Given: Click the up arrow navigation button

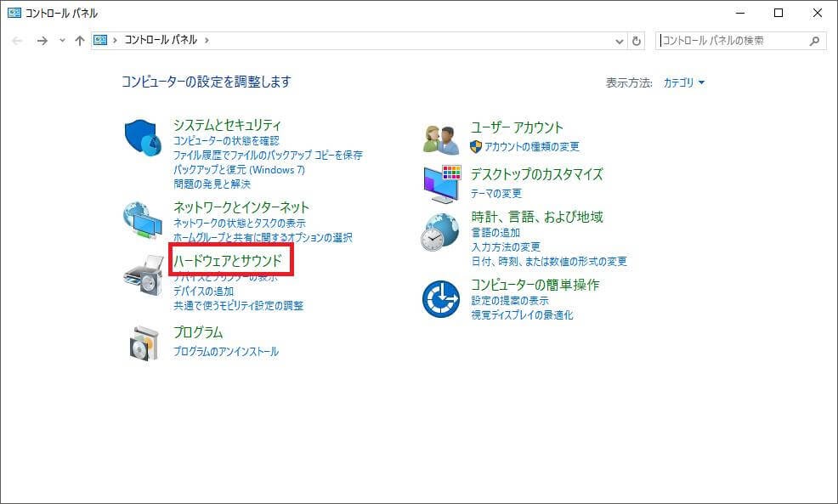Looking at the screenshot, I should [80, 41].
